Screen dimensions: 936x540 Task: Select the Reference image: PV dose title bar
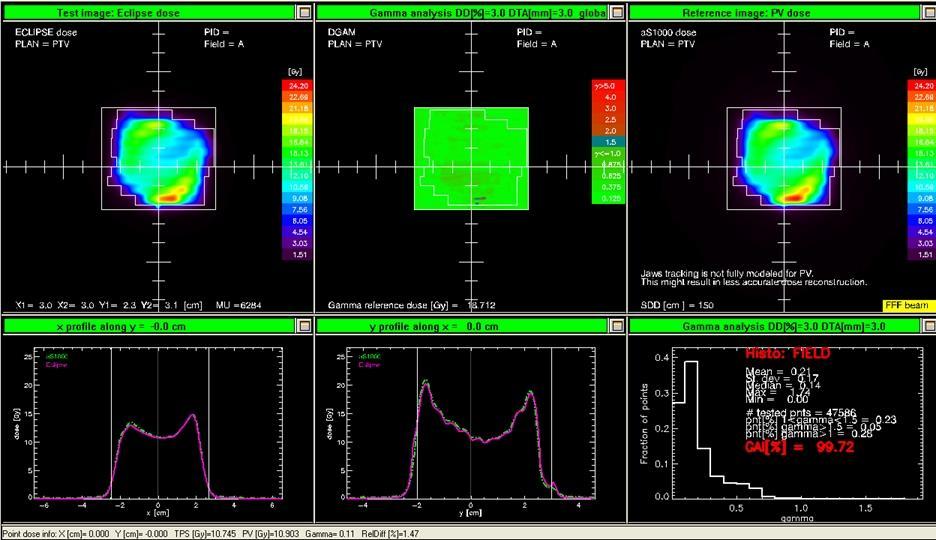774,13
